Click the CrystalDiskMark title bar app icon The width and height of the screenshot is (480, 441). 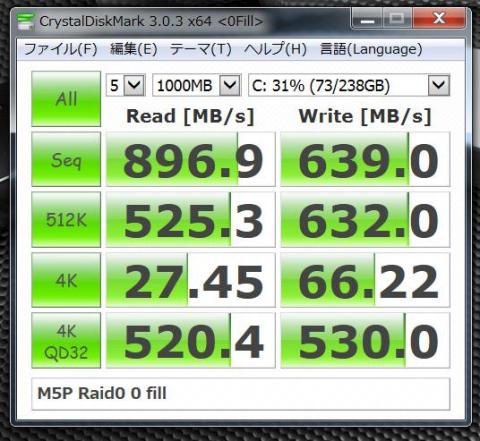coord(26,21)
